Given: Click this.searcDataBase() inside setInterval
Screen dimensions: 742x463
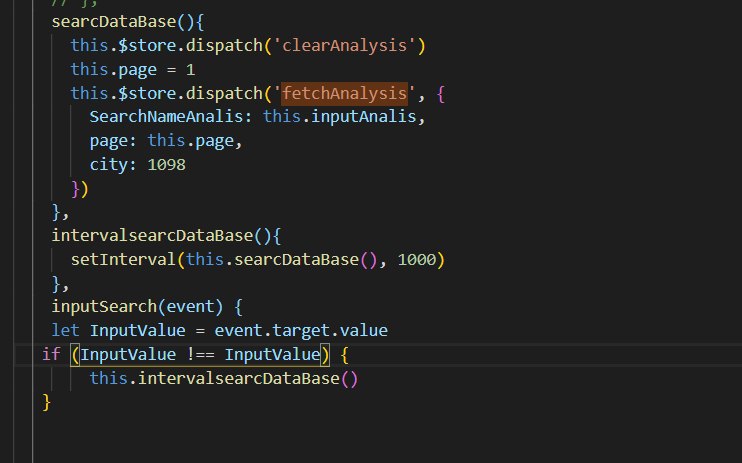Looking at the screenshot, I should (x=281, y=259).
